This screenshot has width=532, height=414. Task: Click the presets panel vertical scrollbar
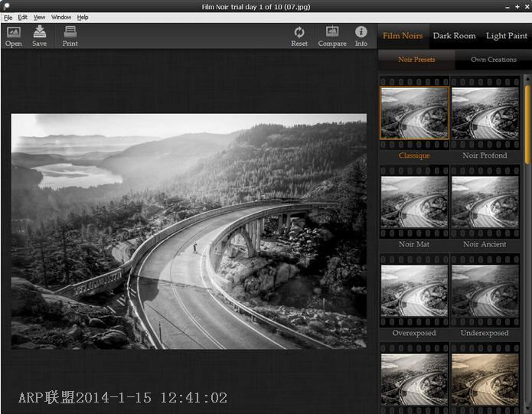point(527,122)
